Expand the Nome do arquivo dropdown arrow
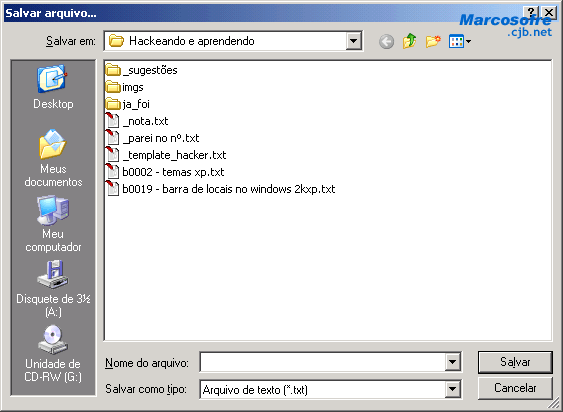The image size is (563, 412). pos(452,362)
